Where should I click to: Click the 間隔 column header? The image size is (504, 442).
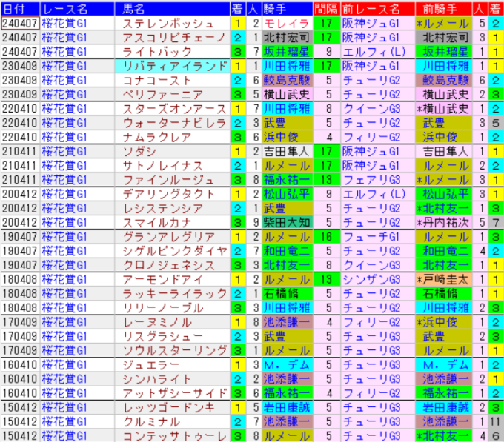point(327,9)
